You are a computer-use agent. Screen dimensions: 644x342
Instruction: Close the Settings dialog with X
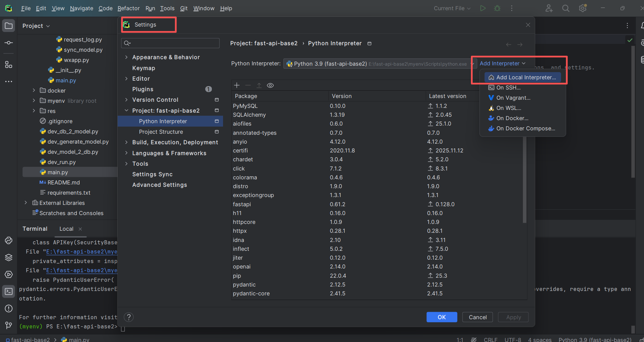pos(528,25)
